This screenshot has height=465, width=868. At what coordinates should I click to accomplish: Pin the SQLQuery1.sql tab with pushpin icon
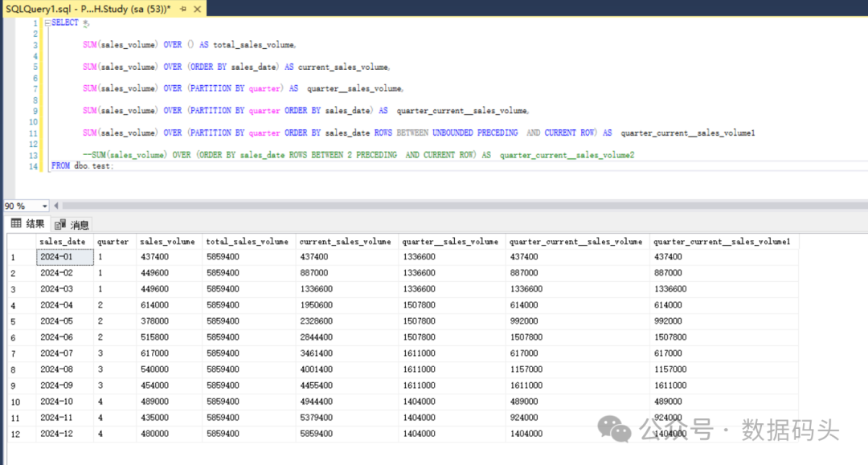(x=183, y=9)
